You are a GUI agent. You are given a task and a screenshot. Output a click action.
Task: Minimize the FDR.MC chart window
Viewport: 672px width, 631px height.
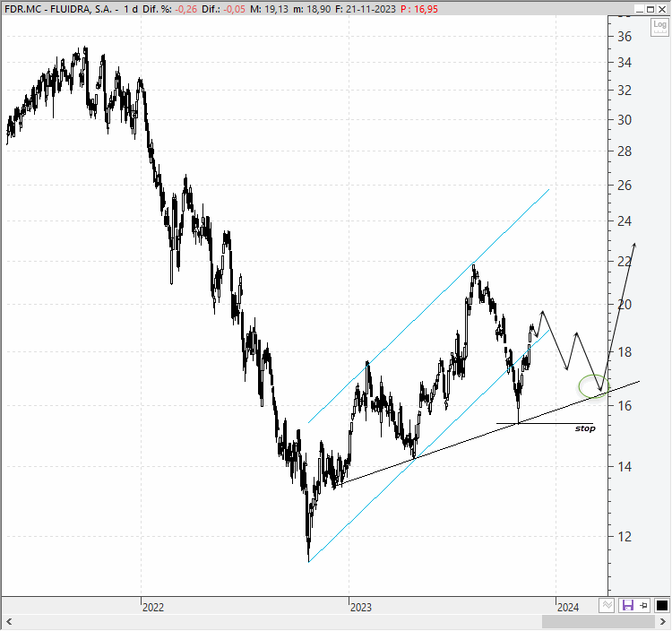[640, 9]
